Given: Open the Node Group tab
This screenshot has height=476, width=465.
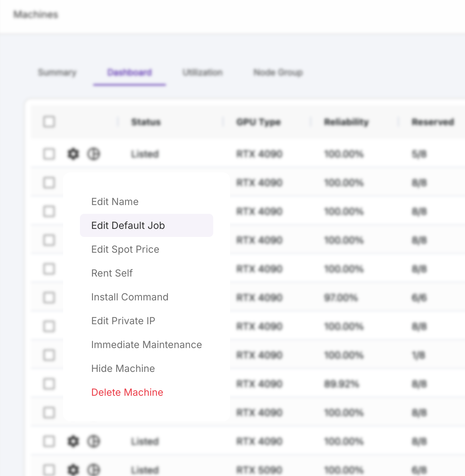Looking at the screenshot, I should coord(278,72).
